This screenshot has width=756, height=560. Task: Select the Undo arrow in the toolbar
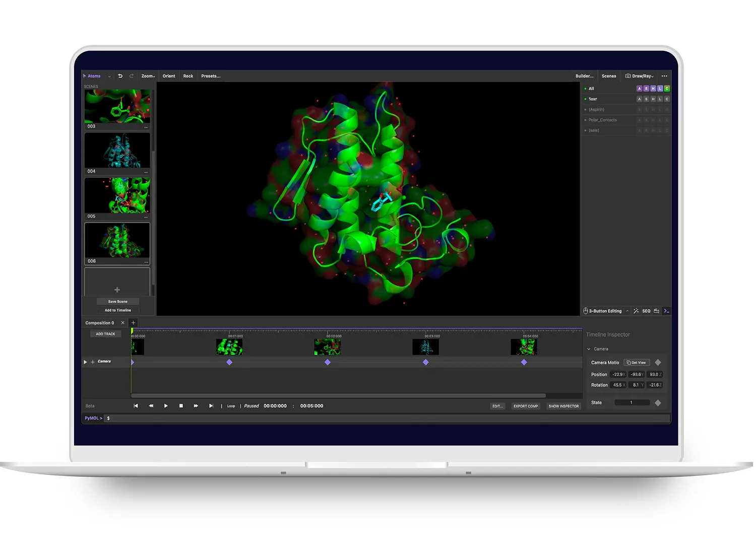point(120,76)
